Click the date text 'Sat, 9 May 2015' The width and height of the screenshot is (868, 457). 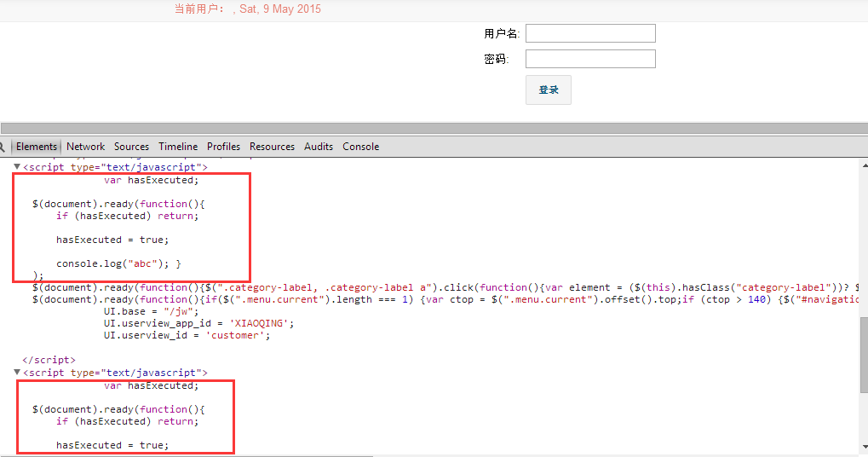click(280, 9)
